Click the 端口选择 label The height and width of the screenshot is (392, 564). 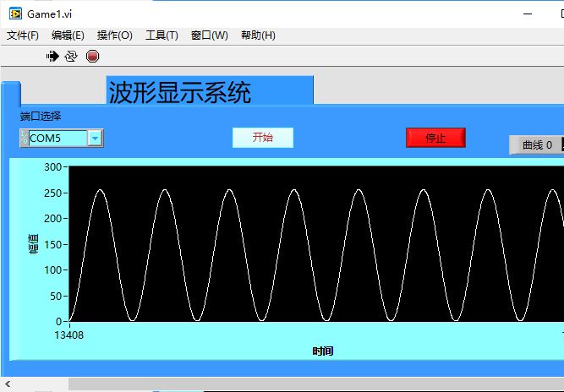click(41, 116)
